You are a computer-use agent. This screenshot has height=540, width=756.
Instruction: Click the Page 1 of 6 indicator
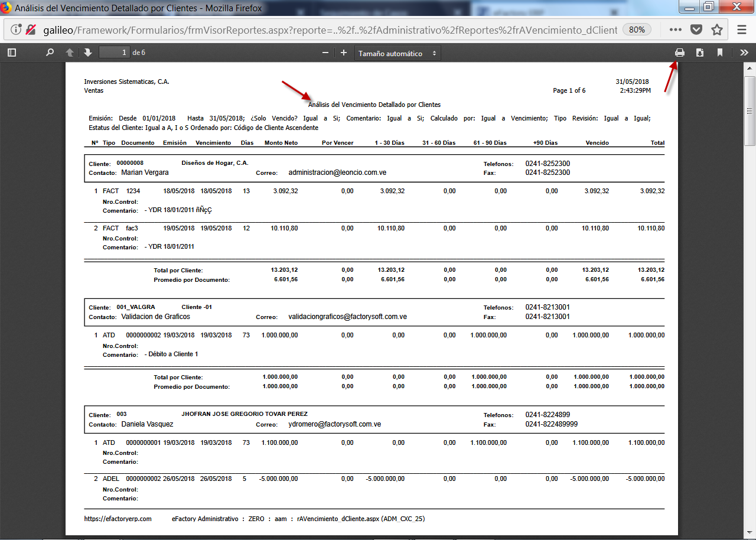click(x=569, y=90)
